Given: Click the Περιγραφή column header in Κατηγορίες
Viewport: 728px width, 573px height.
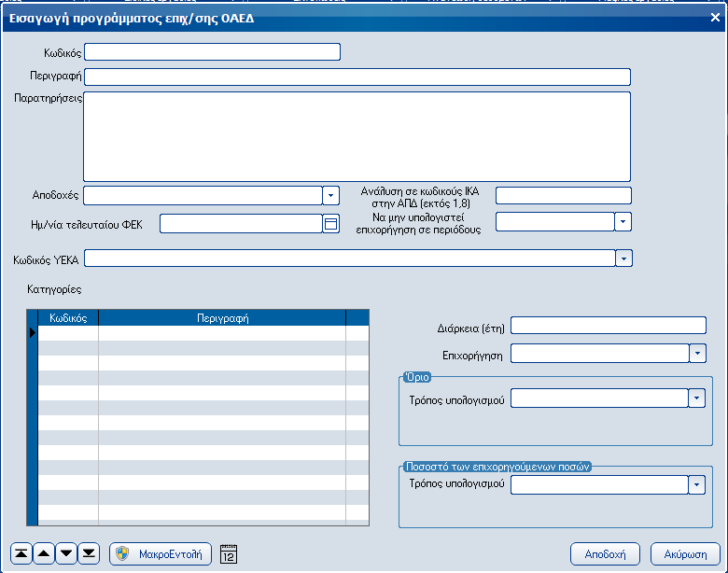Looking at the screenshot, I should pos(222,318).
